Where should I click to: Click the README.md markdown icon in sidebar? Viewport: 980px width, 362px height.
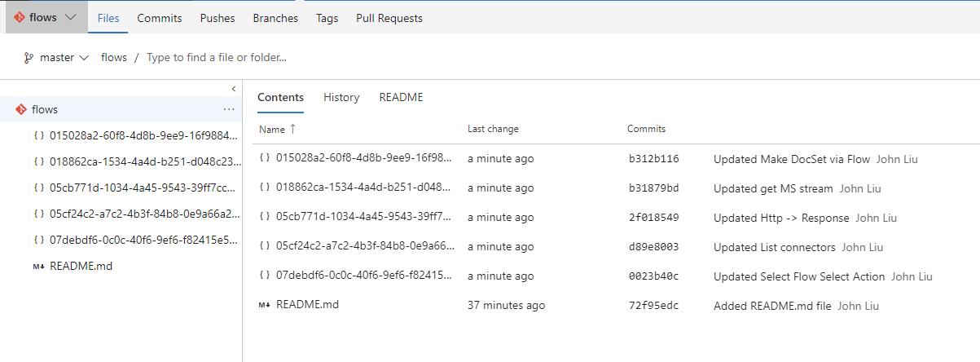click(x=38, y=266)
